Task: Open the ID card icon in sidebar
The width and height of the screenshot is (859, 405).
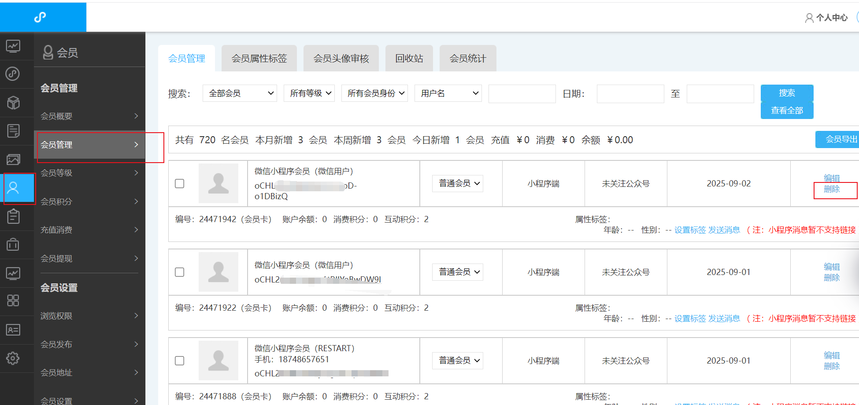Action: pos(13,329)
